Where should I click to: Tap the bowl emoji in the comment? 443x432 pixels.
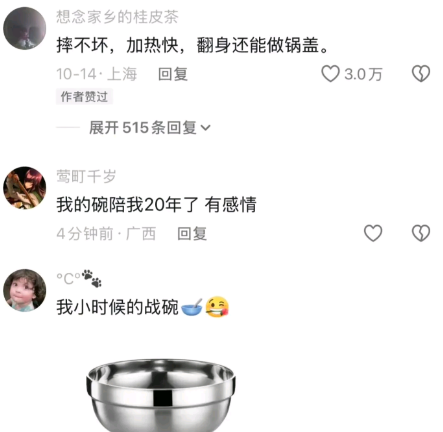tap(192, 307)
